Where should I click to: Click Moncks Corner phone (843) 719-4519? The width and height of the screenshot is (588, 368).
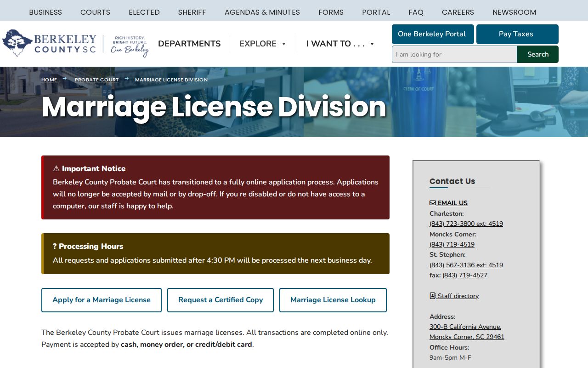[452, 244]
